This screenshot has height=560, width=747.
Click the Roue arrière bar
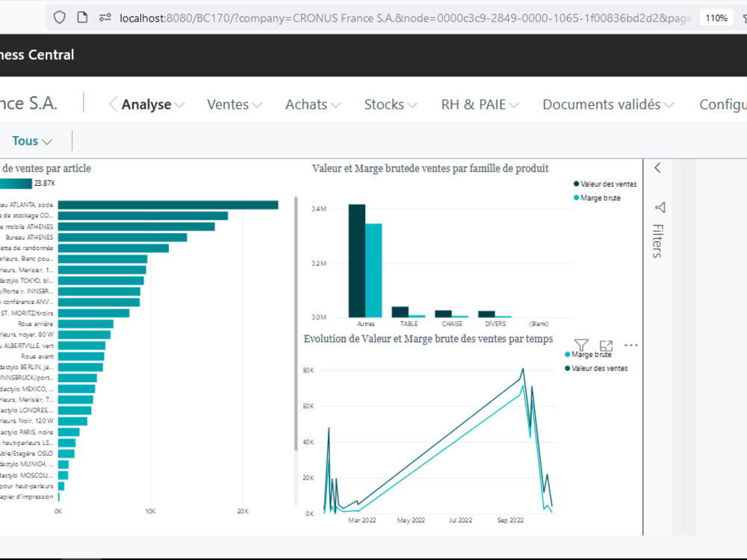[86, 324]
